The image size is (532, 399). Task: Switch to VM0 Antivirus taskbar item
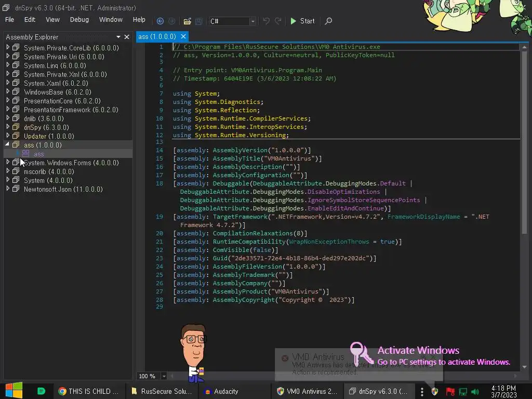(307, 391)
